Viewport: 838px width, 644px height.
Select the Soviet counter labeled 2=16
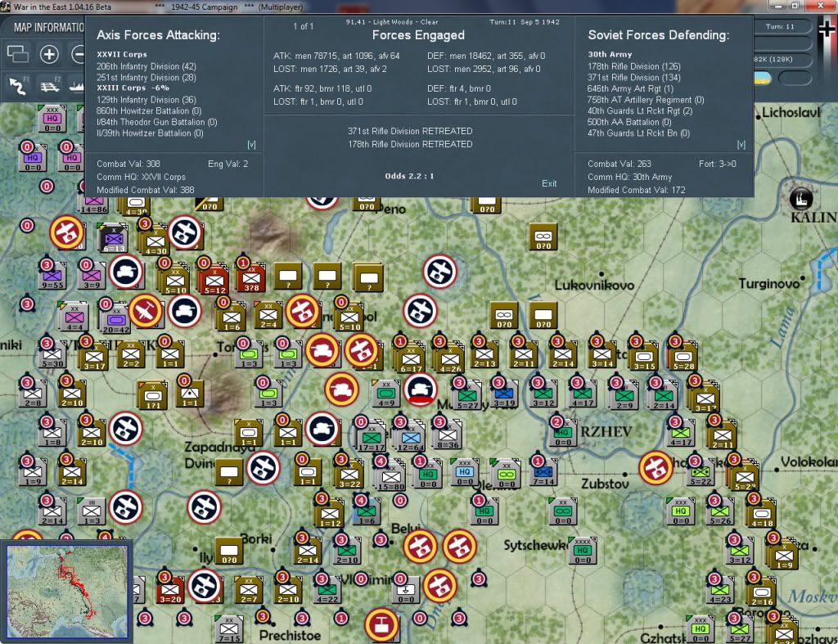pyautogui.click(x=762, y=592)
